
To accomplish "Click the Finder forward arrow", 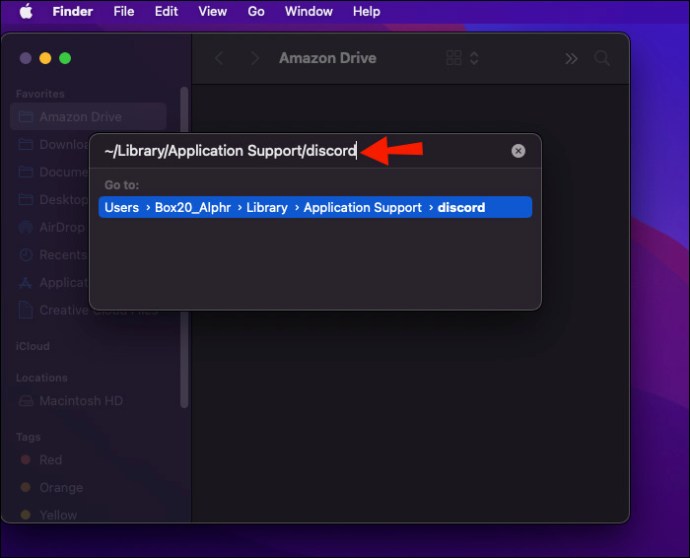I will point(255,58).
